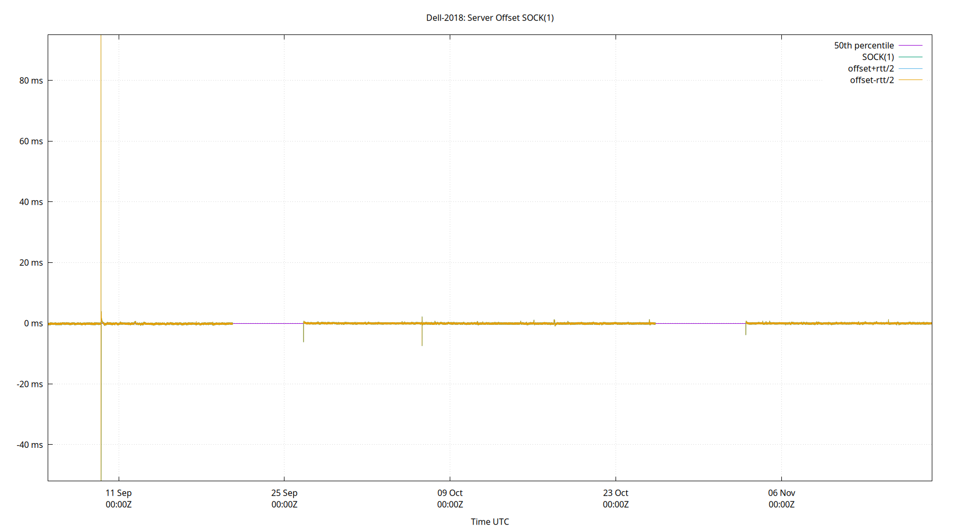Toggle the offset-rtt/2 legend entry
Screen dimensions: 980x530
(871, 79)
